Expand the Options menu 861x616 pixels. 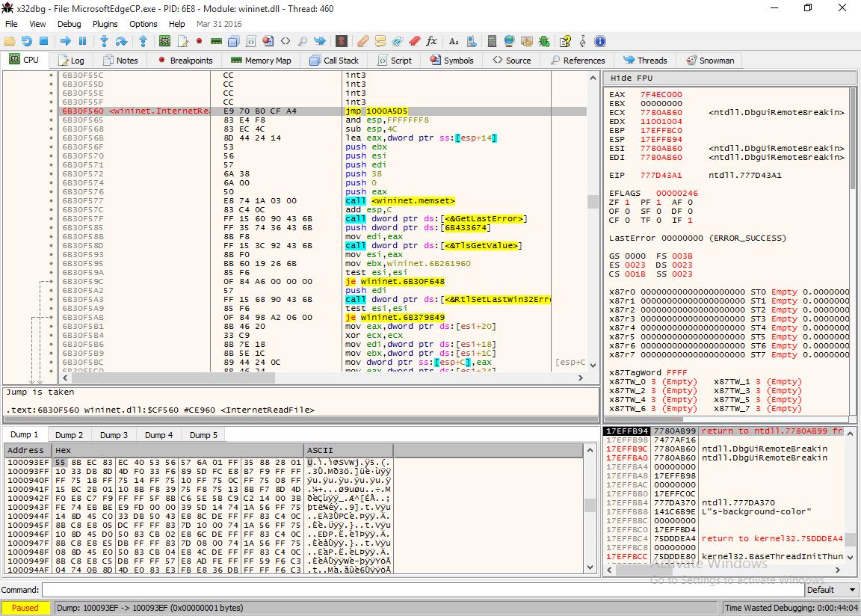(x=143, y=24)
